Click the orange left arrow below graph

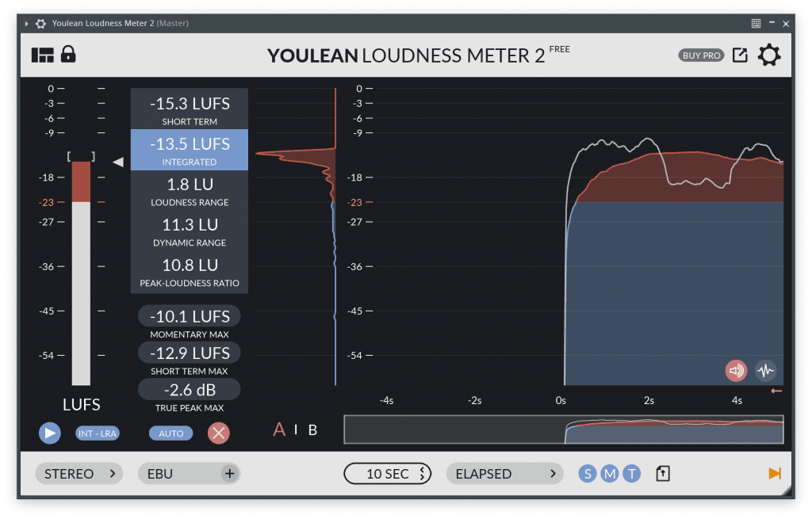point(776,391)
